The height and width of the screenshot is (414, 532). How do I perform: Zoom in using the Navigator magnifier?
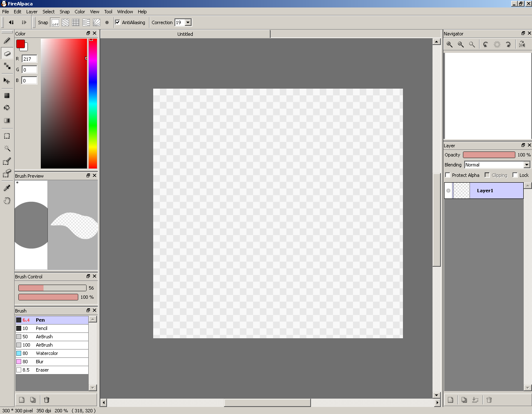coord(450,44)
